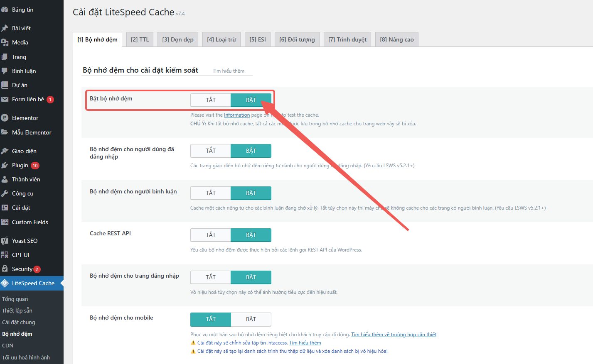Open Tối ưu hoá hình ảnh submenu

point(26,357)
